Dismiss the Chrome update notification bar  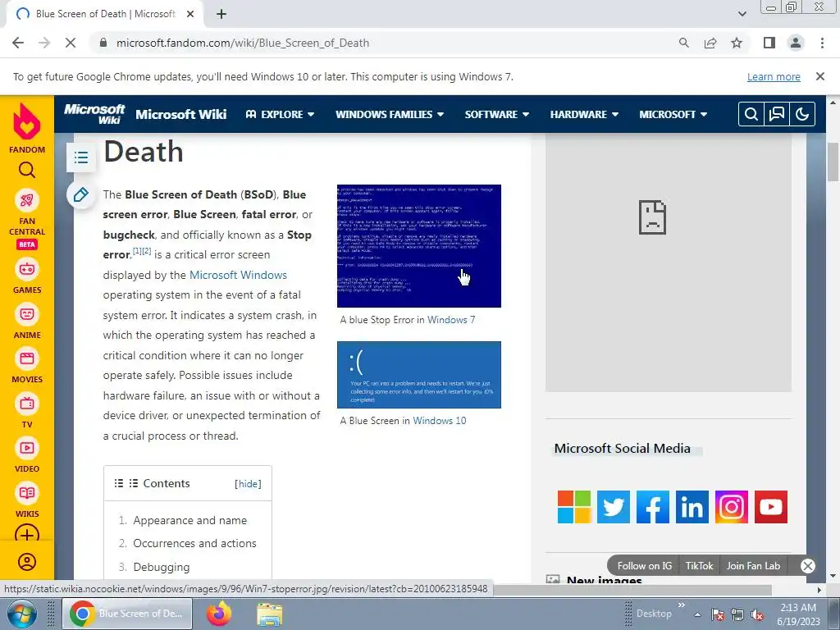click(820, 76)
